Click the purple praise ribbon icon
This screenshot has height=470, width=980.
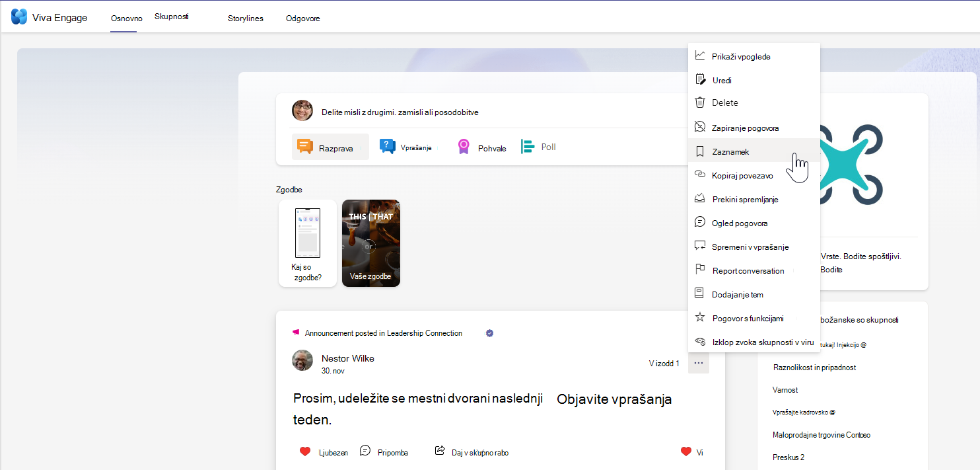(464, 147)
